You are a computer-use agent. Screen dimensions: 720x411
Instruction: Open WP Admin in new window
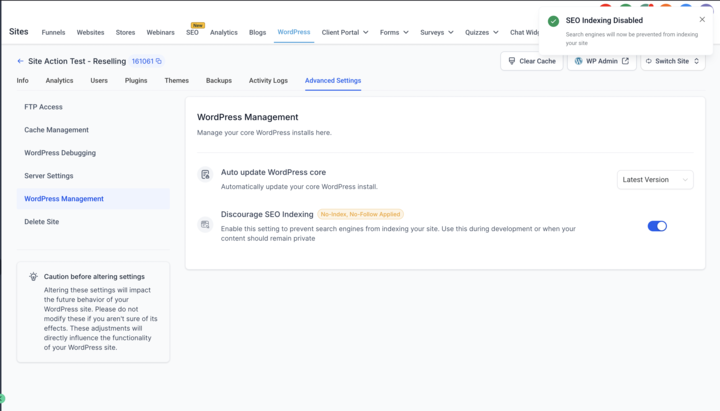coord(602,61)
